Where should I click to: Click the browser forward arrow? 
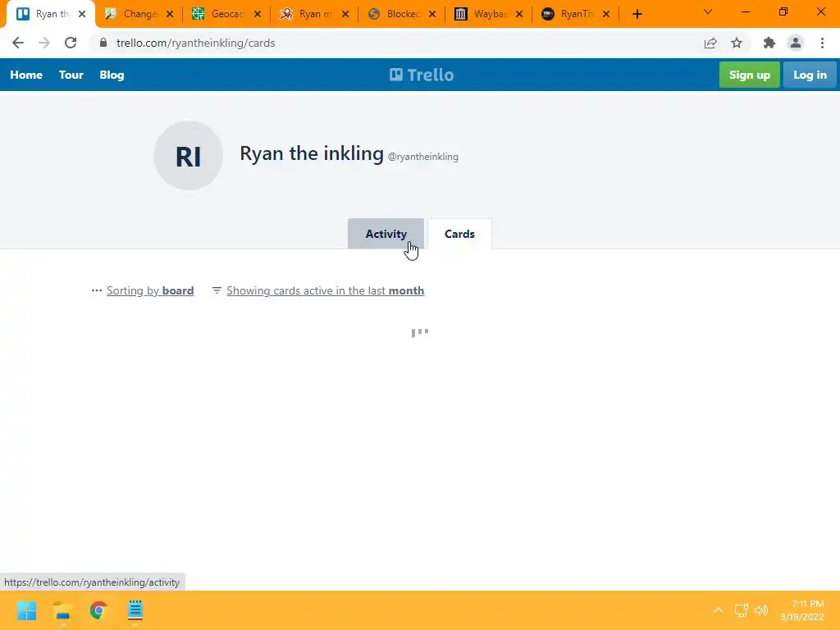(x=44, y=43)
